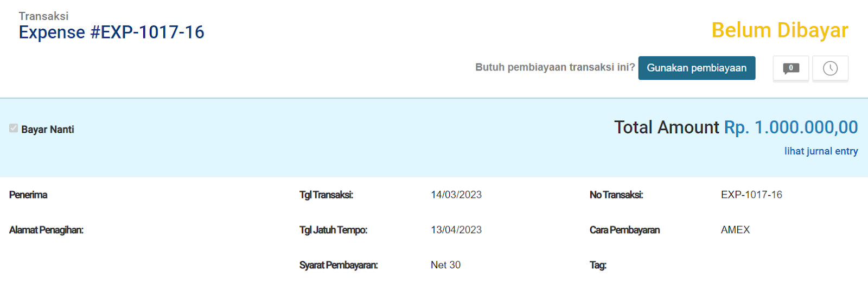Click the Gunakan pembiayaan button
The width and height of the screenshot is (868, 303).
[697, 68]
